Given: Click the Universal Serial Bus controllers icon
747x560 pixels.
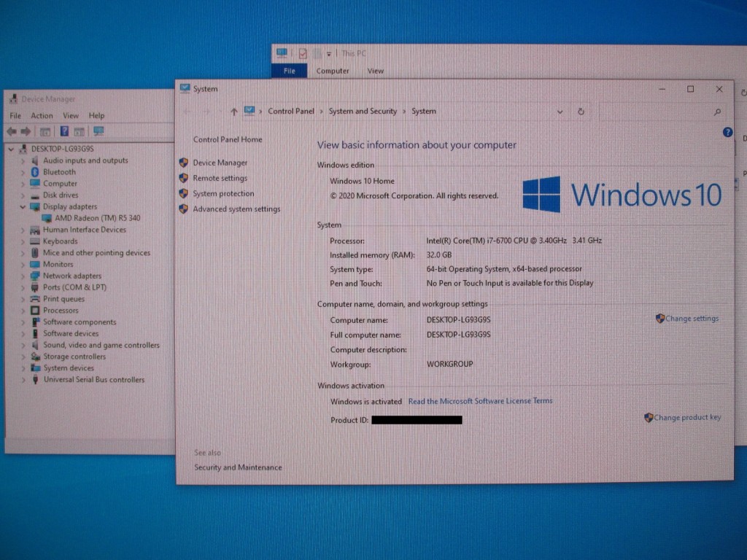Looking at the screenshot, I should click(x=35, y=379).
